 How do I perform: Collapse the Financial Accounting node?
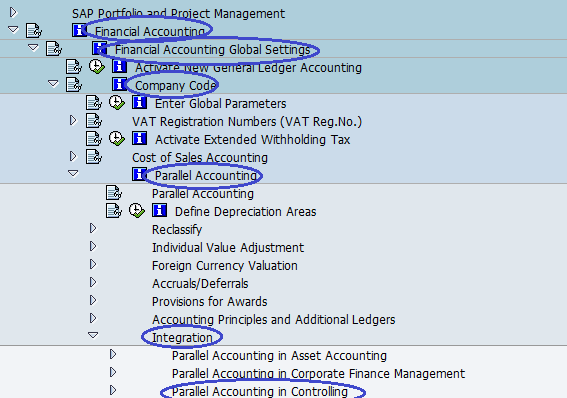(x=13, y=29)
